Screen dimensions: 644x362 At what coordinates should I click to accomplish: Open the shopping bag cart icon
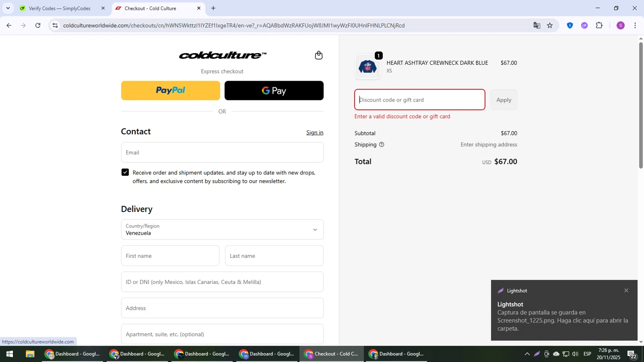[319, 55]
